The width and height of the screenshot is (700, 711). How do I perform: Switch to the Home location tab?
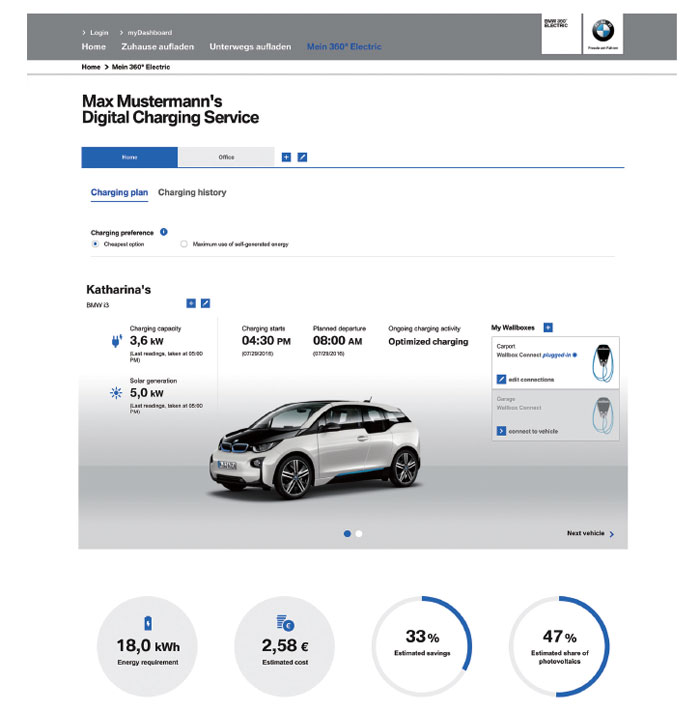click(x=130, y=157)
